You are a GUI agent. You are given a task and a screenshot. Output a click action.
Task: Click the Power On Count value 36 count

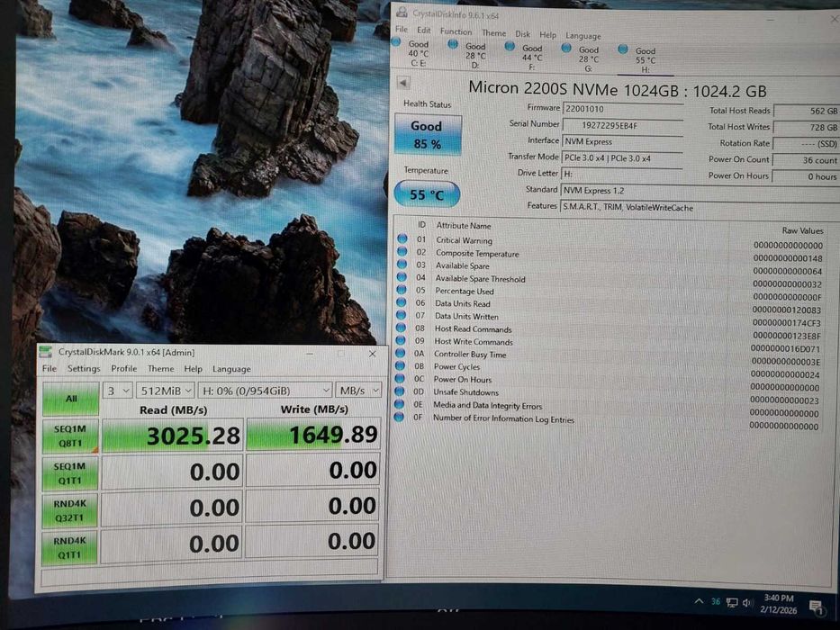pos(805,160)
